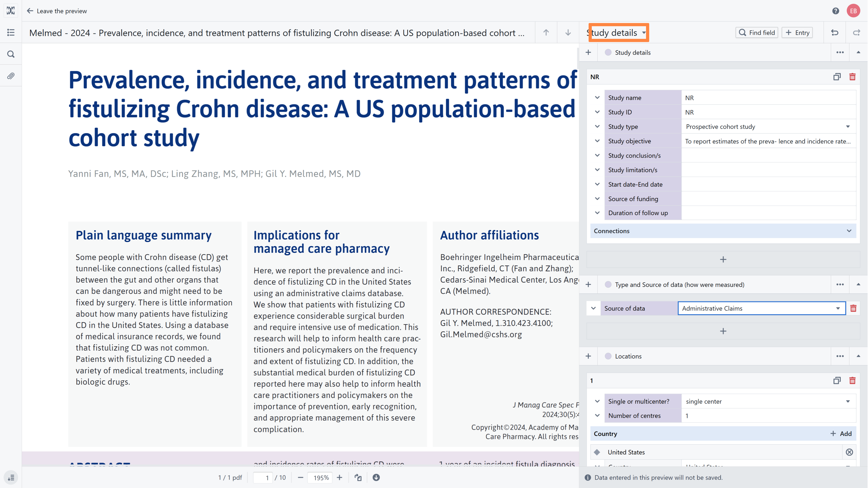Click the undo arrow icon
The width and height of the screenshot is (868, 488).
[x=835, y=32]
